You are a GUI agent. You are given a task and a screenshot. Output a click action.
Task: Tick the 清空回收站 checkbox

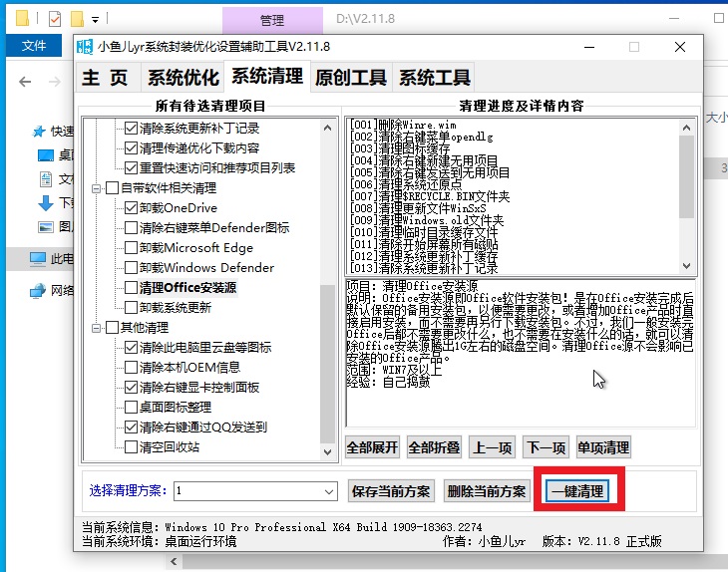coord(130,447)
